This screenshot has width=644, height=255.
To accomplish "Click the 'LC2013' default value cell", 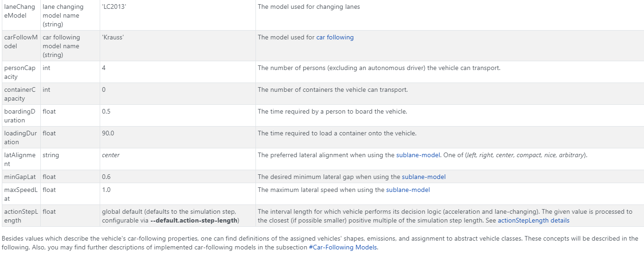I will (x=113, y=6).
